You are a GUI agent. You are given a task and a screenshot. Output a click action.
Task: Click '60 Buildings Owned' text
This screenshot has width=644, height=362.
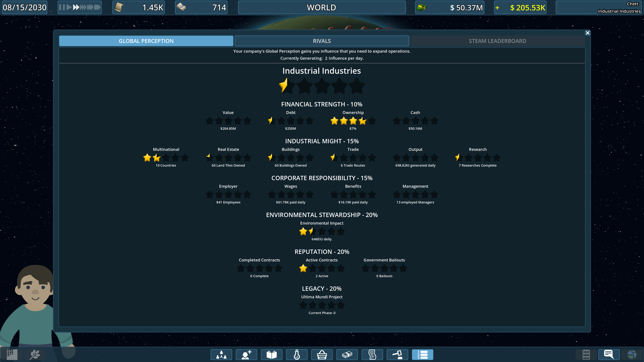coord(290,165)
